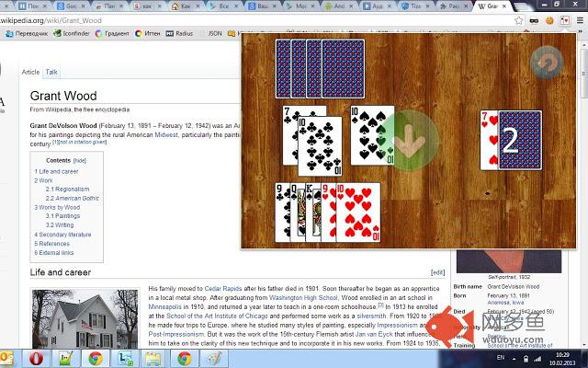Viewport: 588px width, 368px height.
Task: Go to contents item 6 External links
Action: tap(53, 253)
